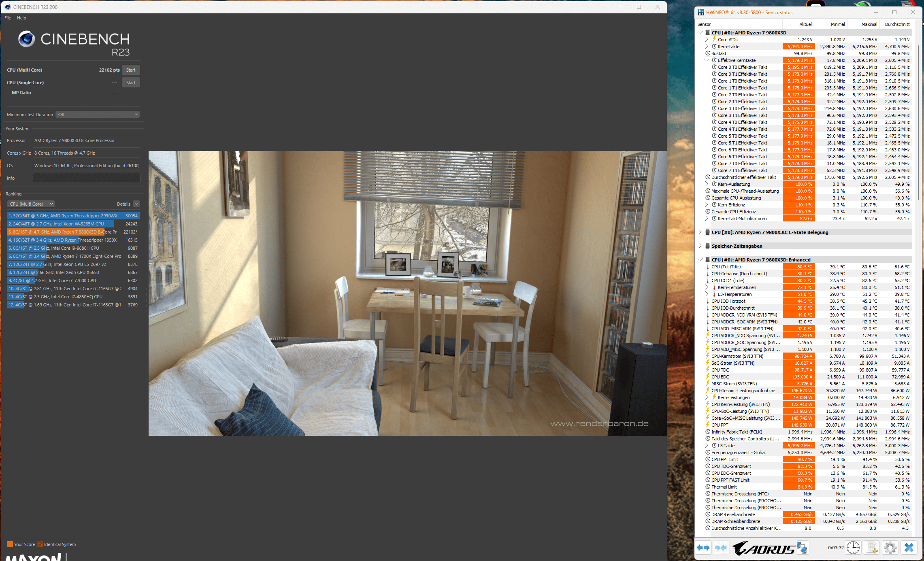Open the File menu
This screenshot has height=561, width=924.
[x=8, y=18]
